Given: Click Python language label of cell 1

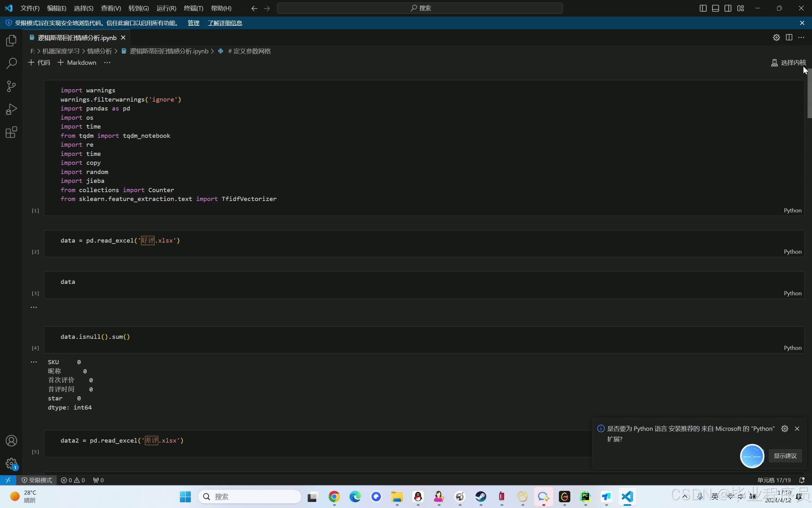Looking at the screenshot, I should pos(793,210).
